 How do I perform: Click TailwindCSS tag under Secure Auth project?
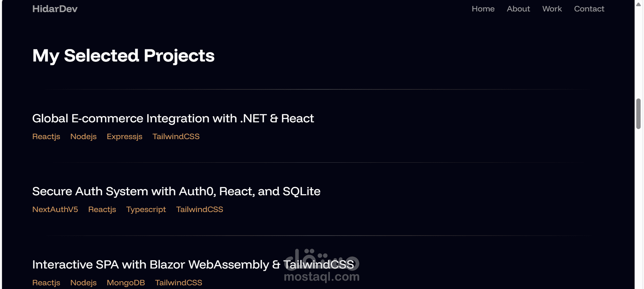[199, 209]
